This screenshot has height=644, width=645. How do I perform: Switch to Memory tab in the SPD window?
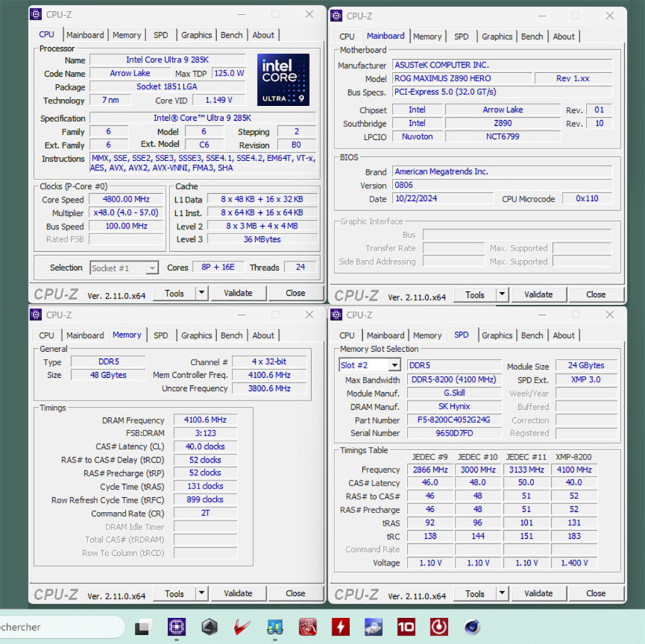click(427, 335)
